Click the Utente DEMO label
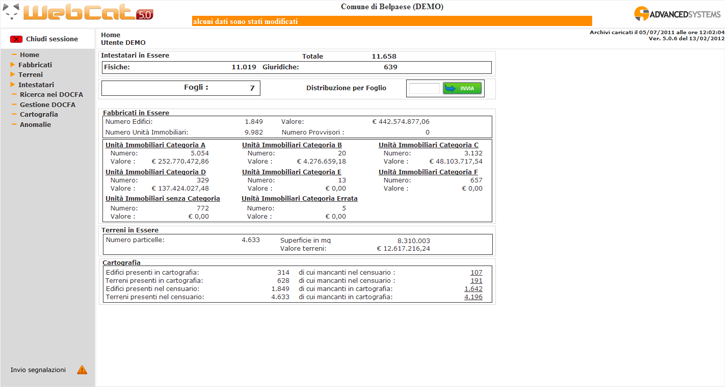The image size is (725, 387). click(123, 43)
